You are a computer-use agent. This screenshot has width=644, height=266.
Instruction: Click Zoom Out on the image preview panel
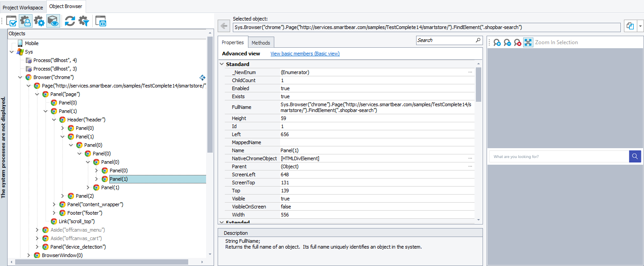pos(506,42)
